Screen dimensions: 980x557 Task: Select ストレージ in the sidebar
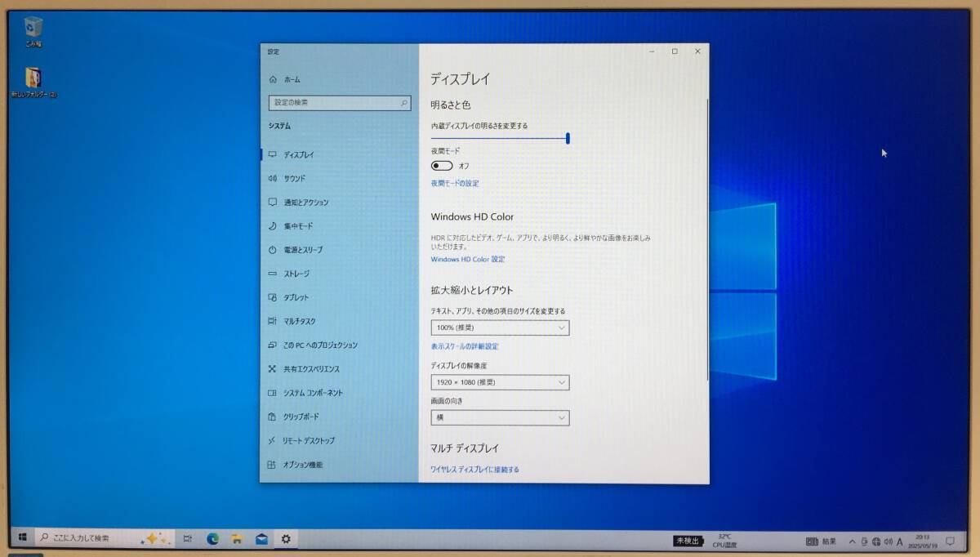tap(339, 274)
